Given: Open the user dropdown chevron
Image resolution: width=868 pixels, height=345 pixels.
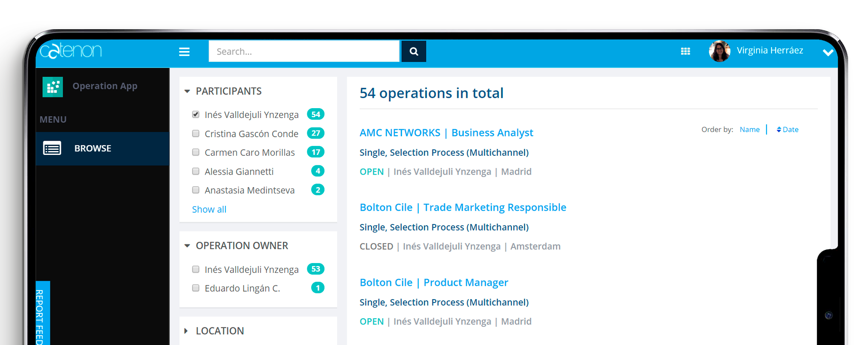Looking at the screenshot, I should coord(828,52).
